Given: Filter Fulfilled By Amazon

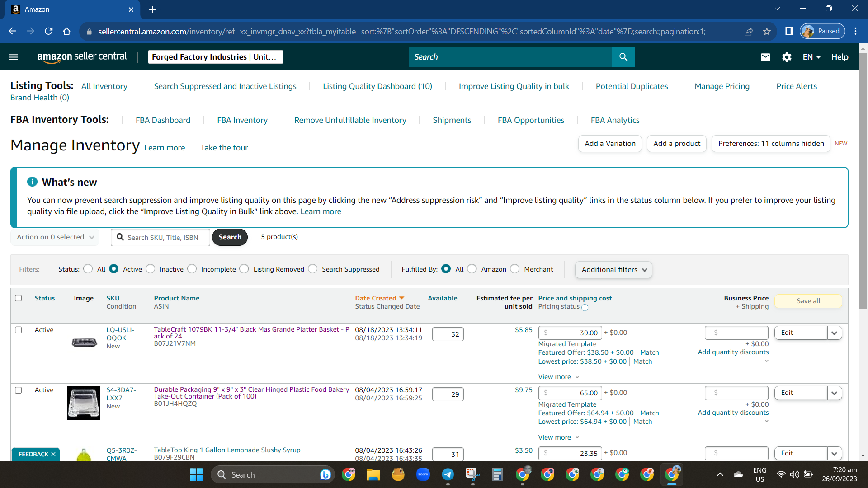Looking at the screenshot, I should point(472,269).
